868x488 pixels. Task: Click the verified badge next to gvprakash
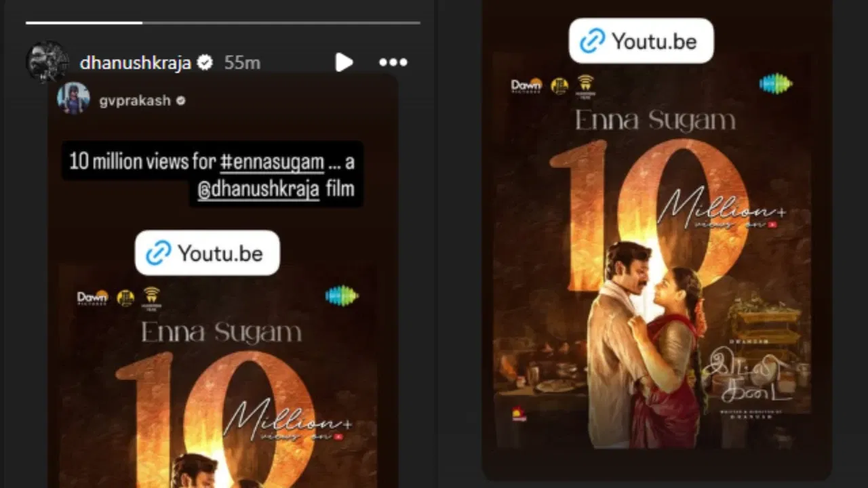click(181, 100)
